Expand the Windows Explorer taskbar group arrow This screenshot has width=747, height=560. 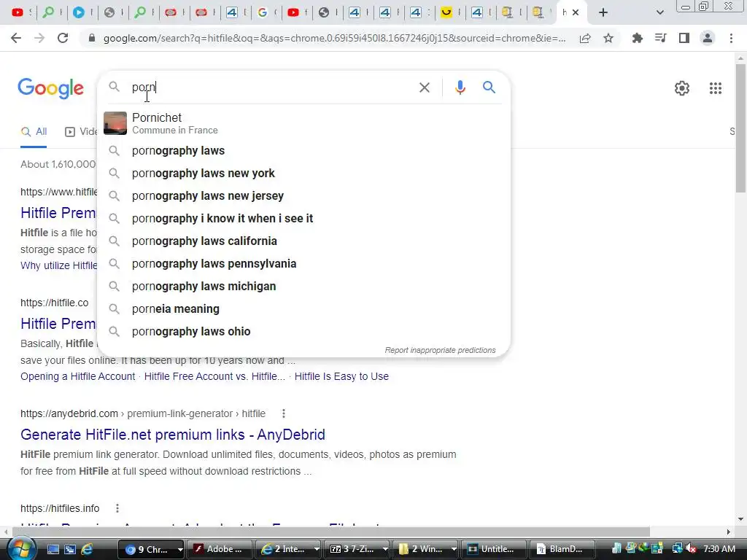click(x=454, y=549)
